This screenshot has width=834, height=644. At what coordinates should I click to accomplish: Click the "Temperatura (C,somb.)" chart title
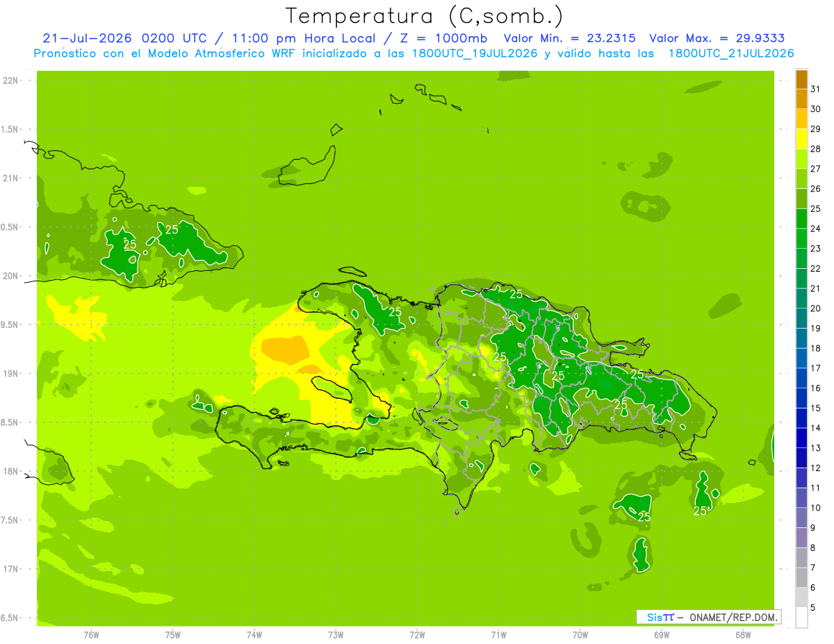(x=425, y=16)
